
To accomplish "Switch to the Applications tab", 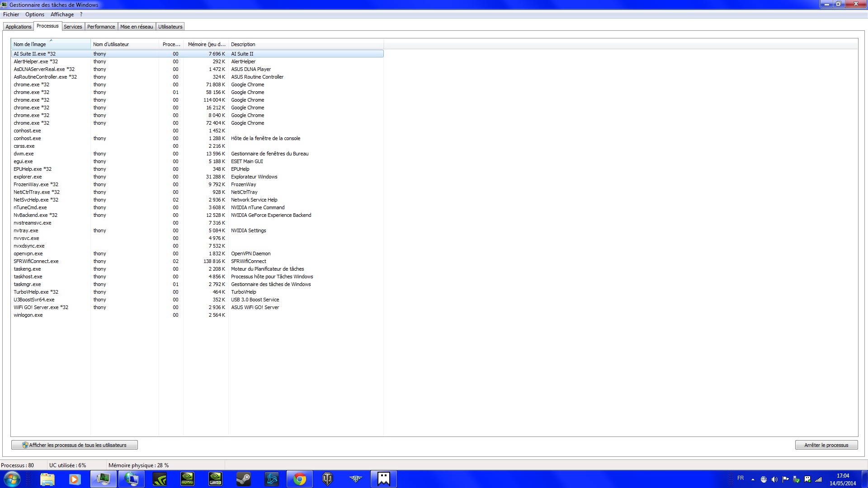I will 19,27.
